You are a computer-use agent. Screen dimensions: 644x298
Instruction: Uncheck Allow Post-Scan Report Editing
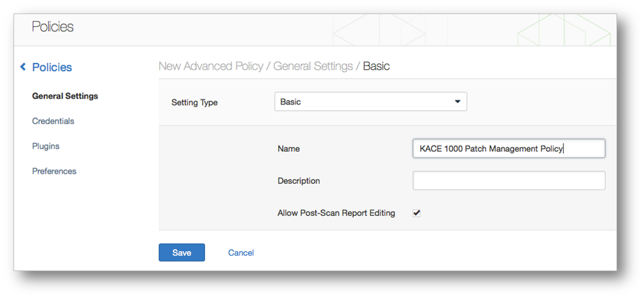[x=417, y=213]
